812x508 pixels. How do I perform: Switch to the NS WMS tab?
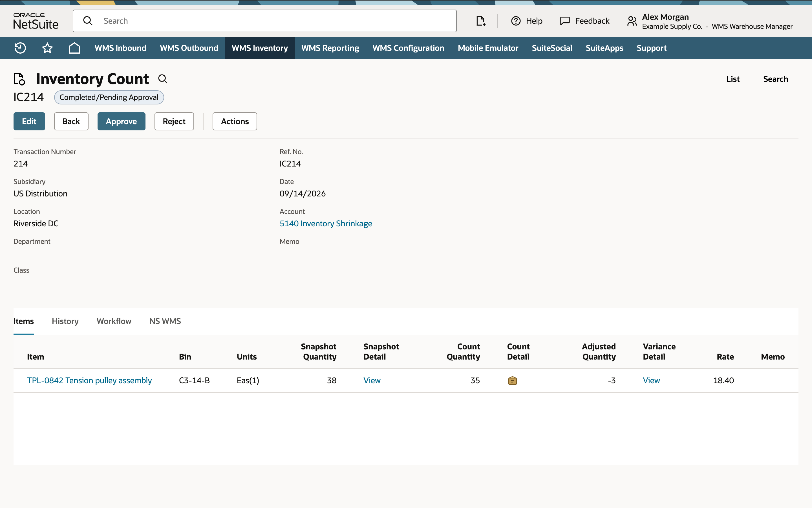click(x=165, y=321)
